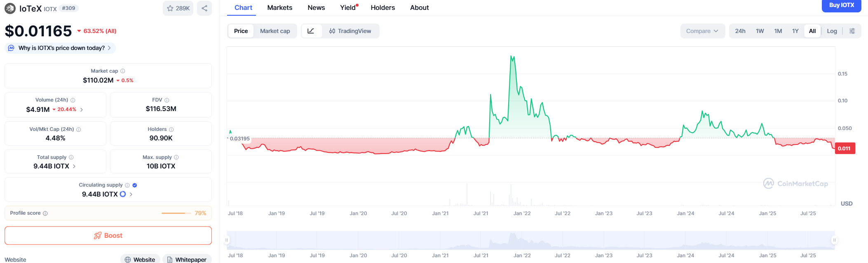
Task: Open the Profile score info icon
Action: (45, 213)
